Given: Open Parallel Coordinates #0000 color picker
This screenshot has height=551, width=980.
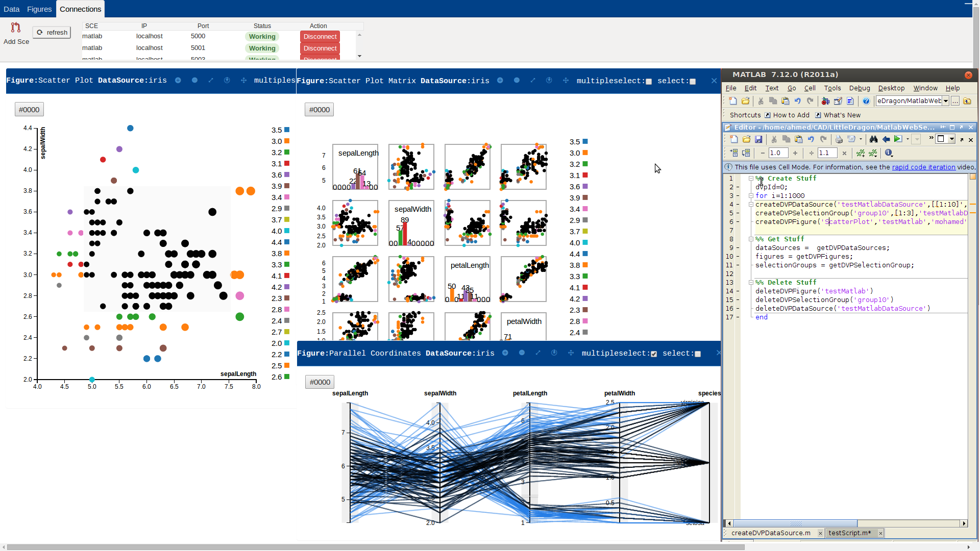Looking at the screenshot, I should (x=320, y=382).
